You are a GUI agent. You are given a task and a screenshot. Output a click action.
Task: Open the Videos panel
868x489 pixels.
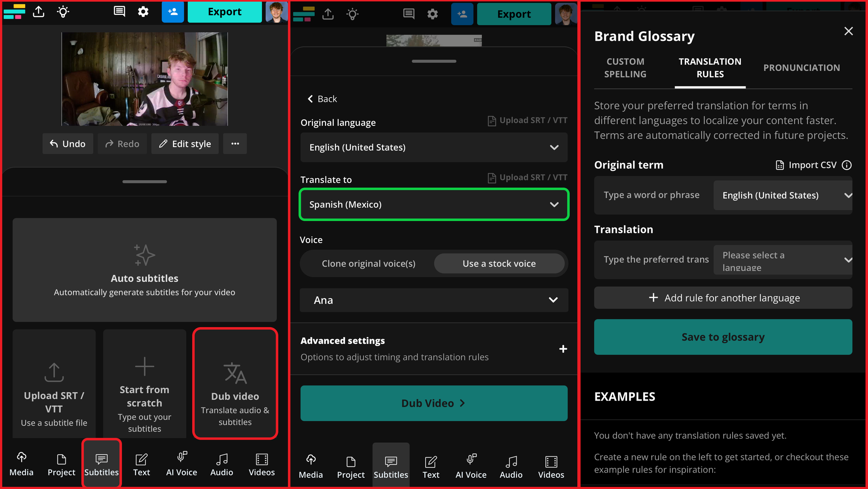pos(261,464)
